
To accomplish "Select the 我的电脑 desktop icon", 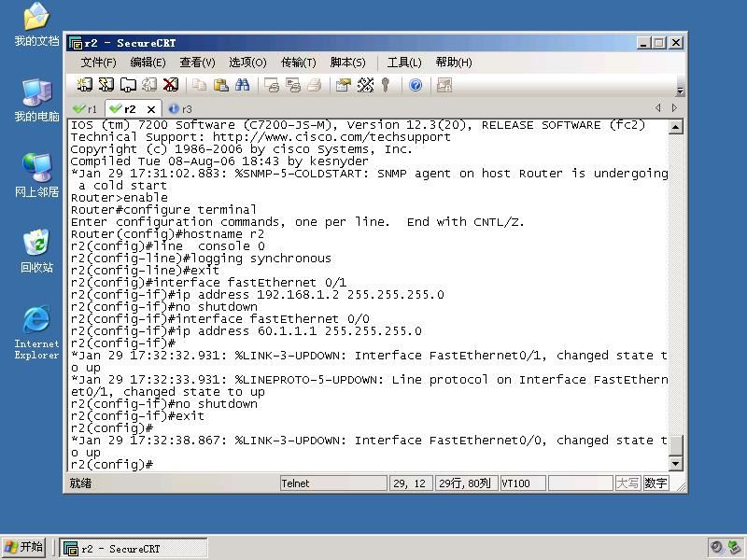I will 36,101.
